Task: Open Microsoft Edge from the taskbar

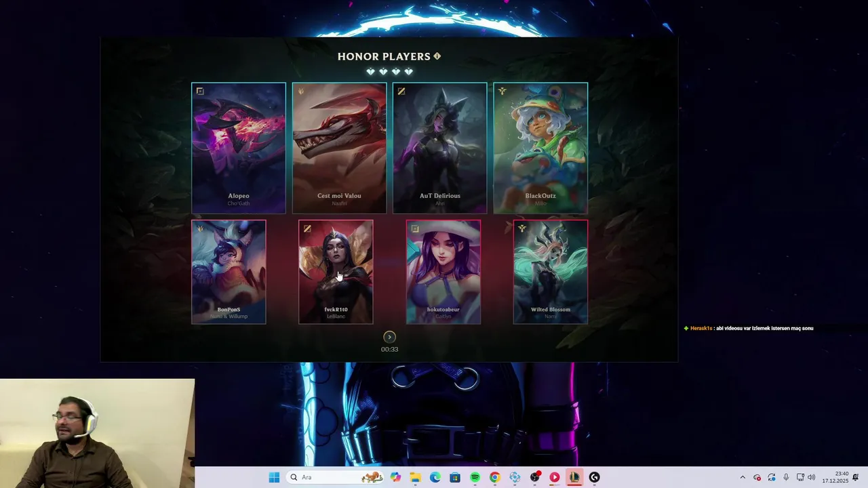Action: (435, 477)
